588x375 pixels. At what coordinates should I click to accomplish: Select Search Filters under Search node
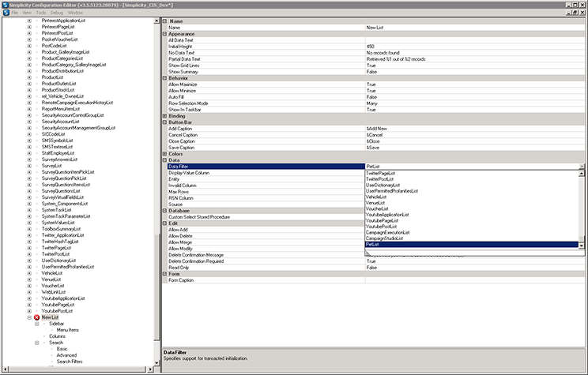[70, 362]
